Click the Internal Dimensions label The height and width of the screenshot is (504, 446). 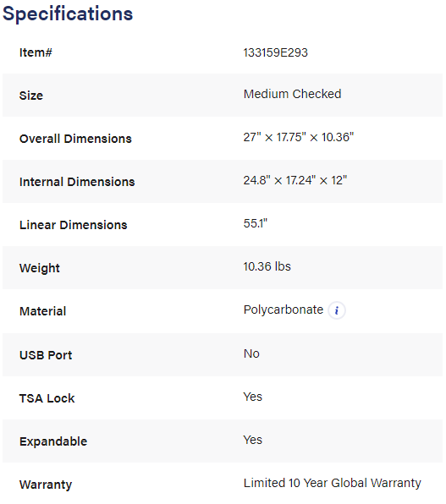coord(77,182)
